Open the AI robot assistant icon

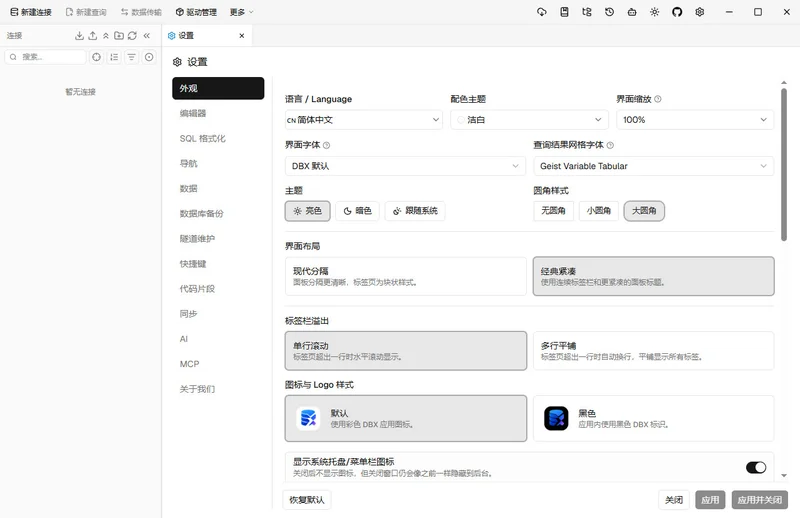[632, 12]
